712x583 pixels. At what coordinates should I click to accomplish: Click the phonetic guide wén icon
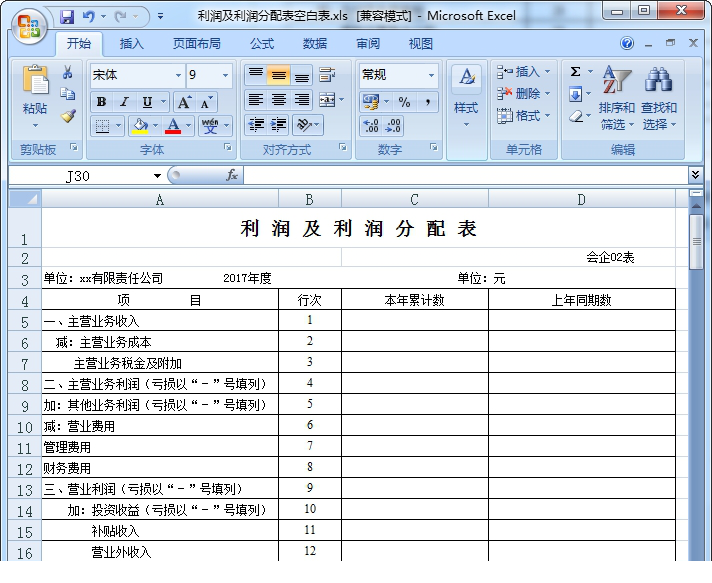tap(210, 126)
